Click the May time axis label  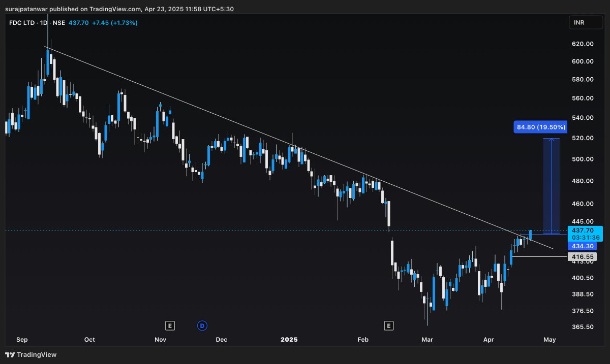pos(550,339)
